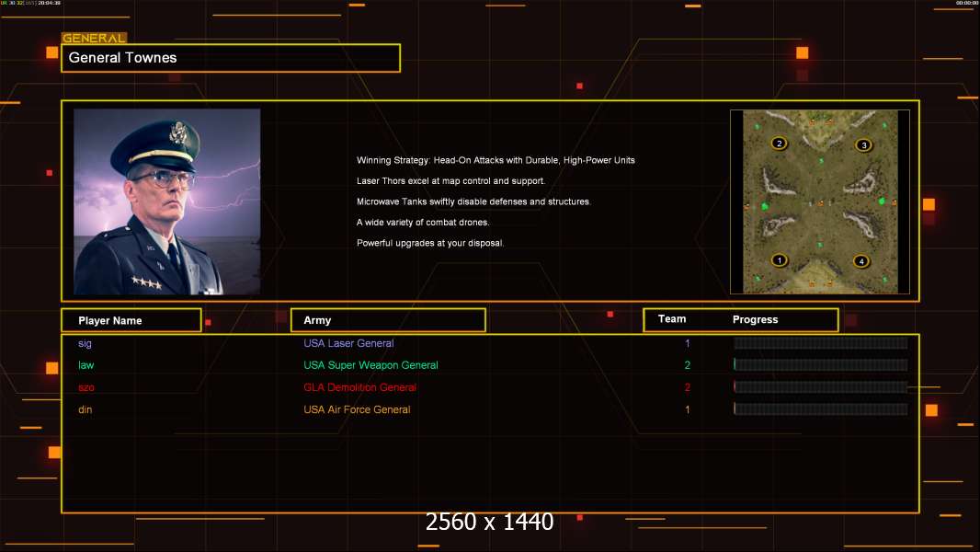Select player name 'law'
Image resolution: width=980 pixels, height=552 pixels.
point(85,365)
